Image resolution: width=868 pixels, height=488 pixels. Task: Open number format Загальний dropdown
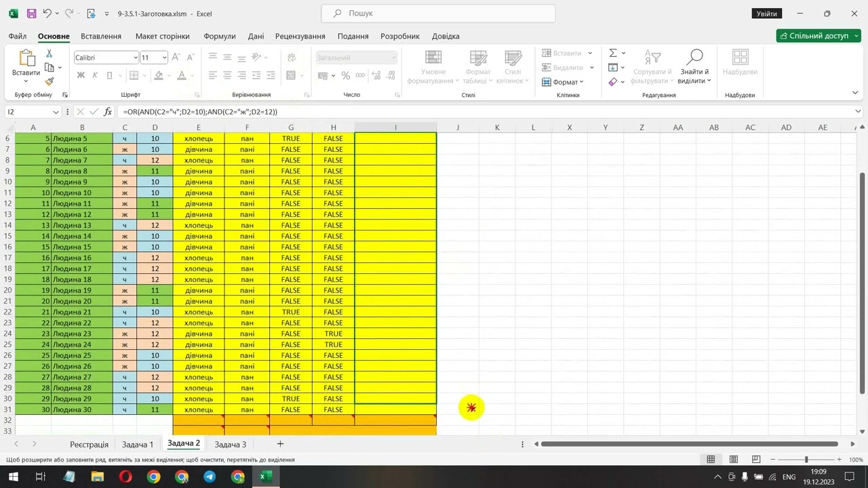(393, 58)
